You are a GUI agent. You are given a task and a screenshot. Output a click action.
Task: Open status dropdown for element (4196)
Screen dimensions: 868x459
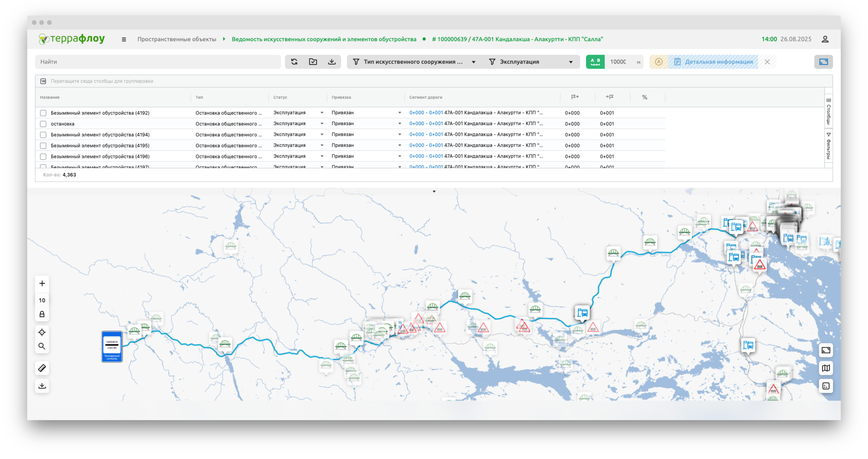[x=322, y=156]
